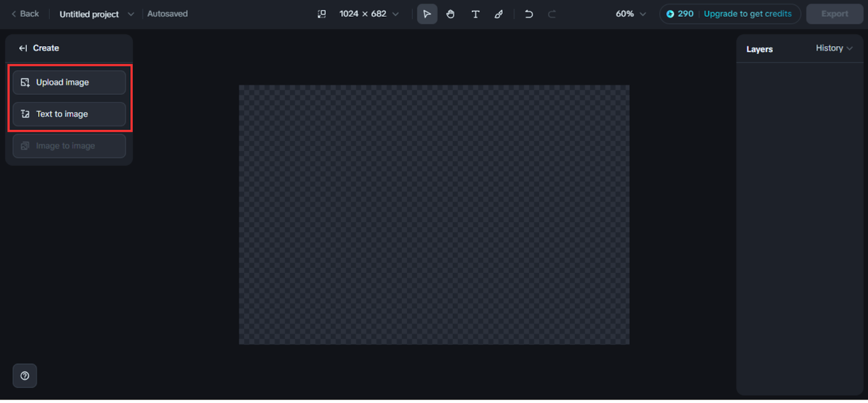
Task: Undo the last action
Action: tap(529, 14)
